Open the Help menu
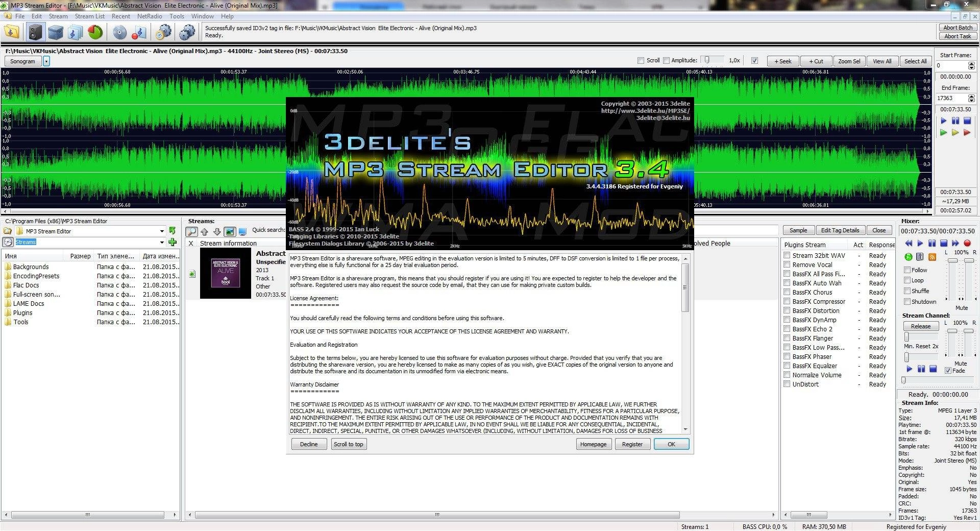The image size is (980, 531). (227, 16)
